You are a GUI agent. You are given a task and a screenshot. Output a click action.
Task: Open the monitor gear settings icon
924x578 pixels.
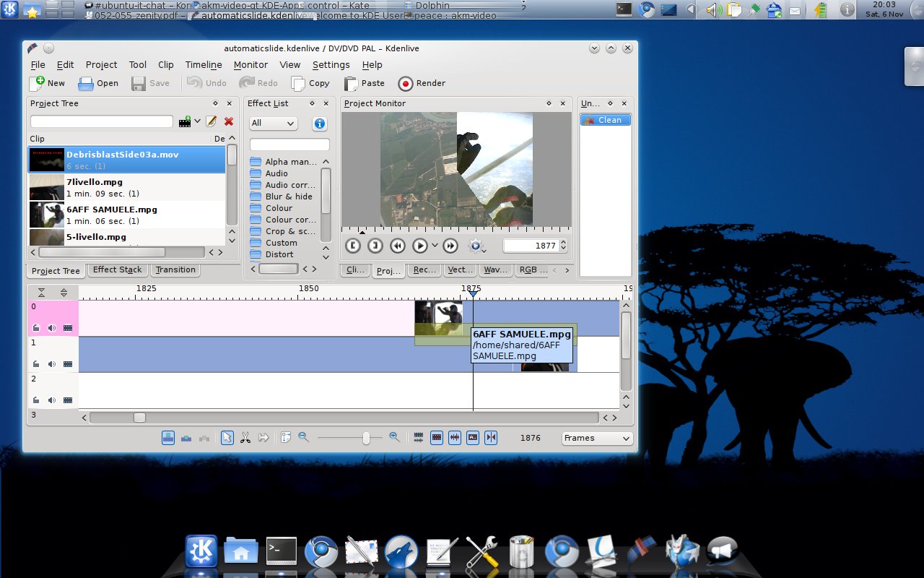(475, 246)
